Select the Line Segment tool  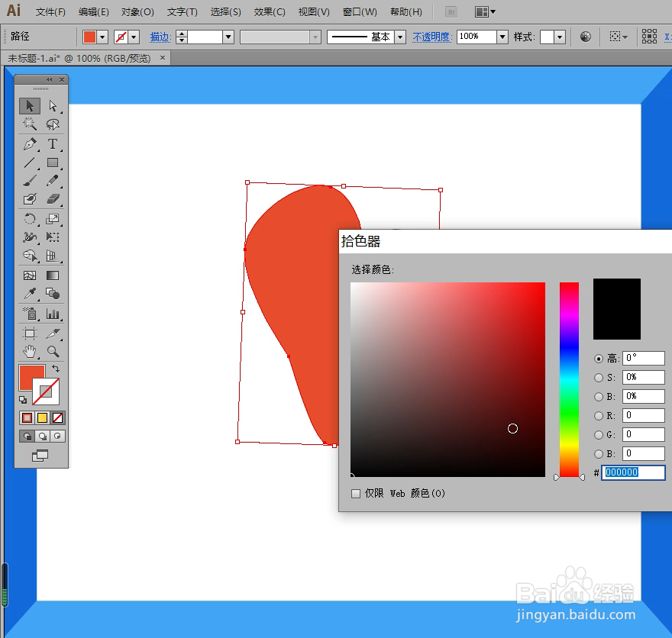pyautogui.click(x=30, y=163)
